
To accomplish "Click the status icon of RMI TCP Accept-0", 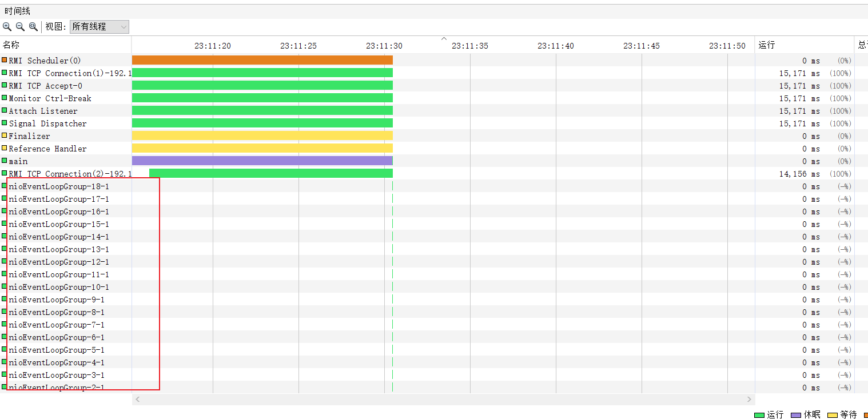I will pyautogui.click(x=5, y=85).
